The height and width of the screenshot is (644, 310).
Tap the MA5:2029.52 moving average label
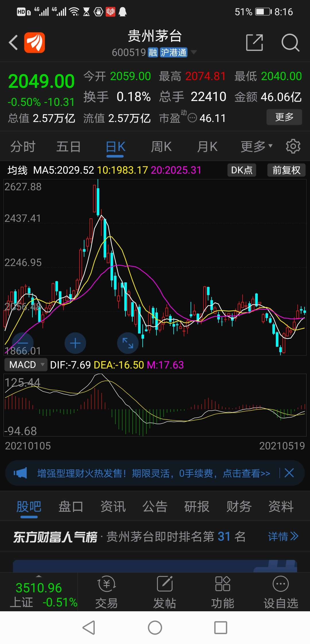pos(63,170)
